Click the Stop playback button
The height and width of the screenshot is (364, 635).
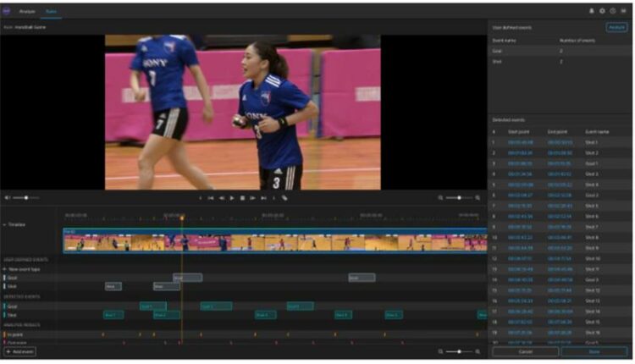(x=242, y=197)
